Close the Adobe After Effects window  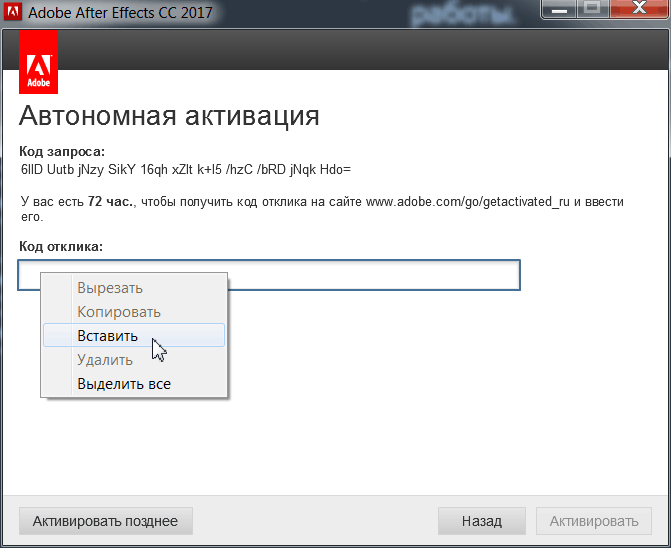tap(639, 9)
